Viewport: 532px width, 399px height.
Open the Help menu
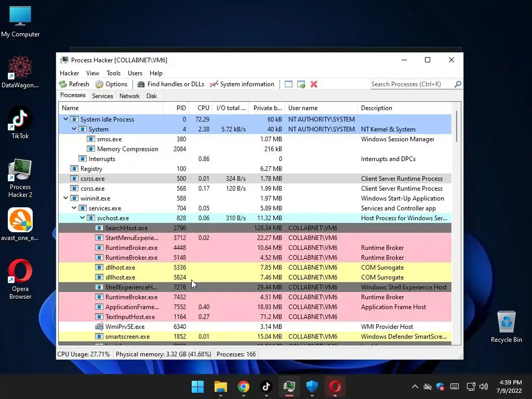(156, 73)
